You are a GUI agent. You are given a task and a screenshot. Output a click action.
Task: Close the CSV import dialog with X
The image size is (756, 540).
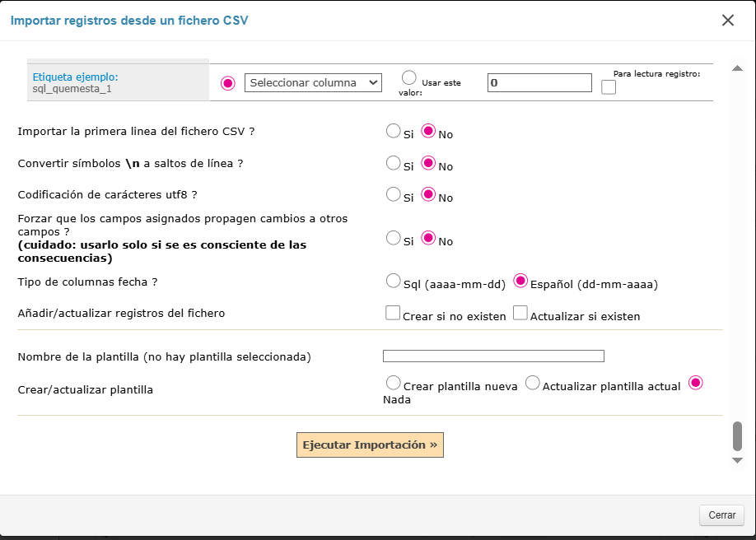pos(727,21)
